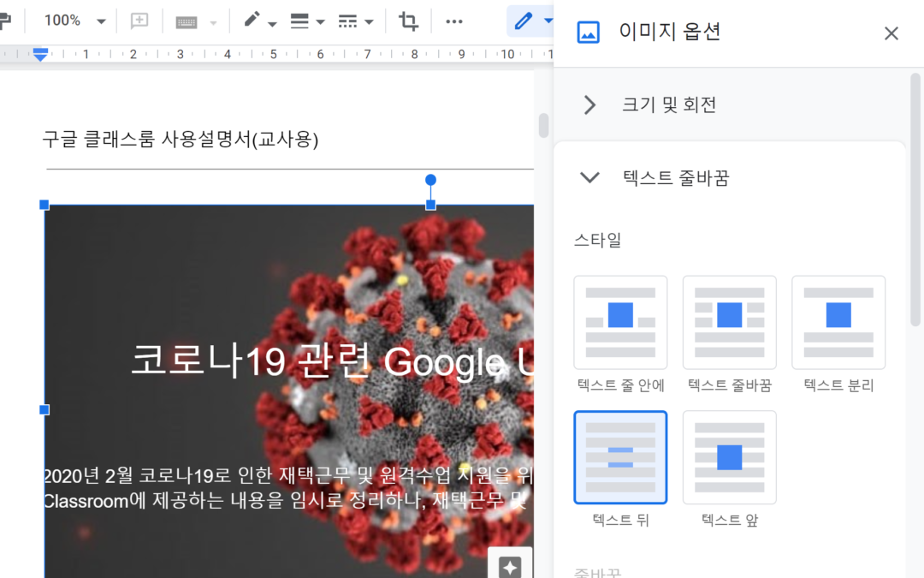Click the 스타일 label

[x=597, y=240]
